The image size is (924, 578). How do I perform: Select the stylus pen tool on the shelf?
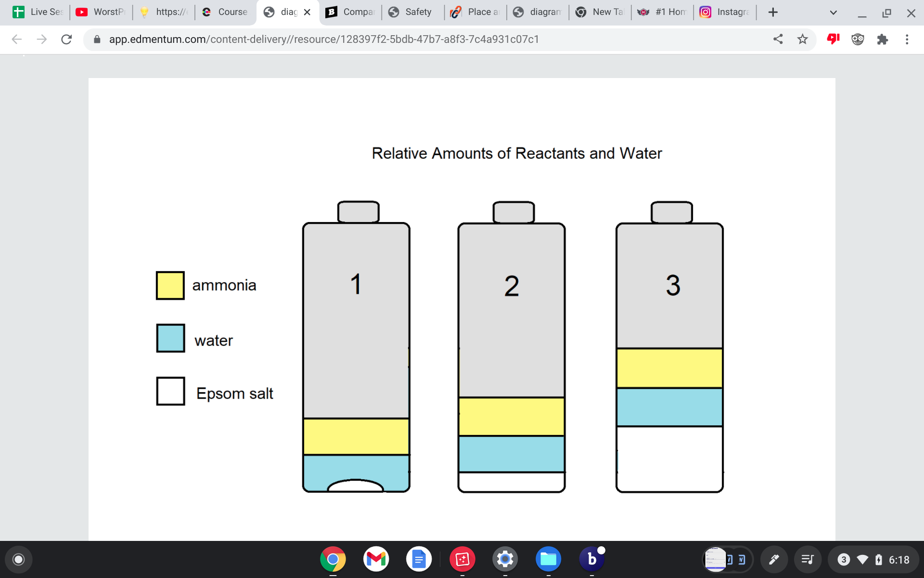tap(774, 559)
